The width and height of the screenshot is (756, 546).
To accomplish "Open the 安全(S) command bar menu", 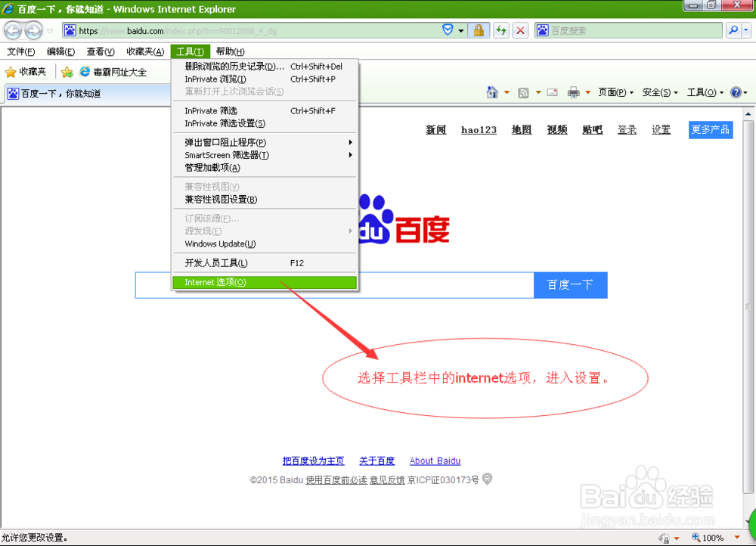I will point(660,92).
